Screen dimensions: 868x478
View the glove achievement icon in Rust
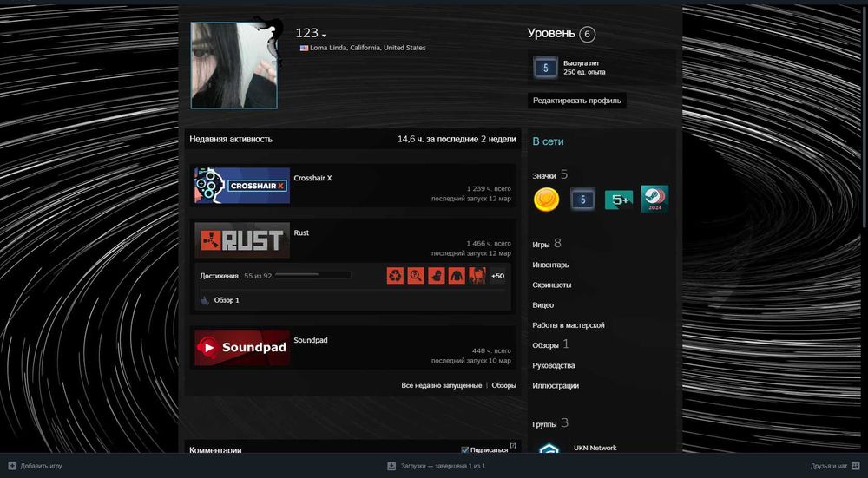pyautogui.click(x=437, y=276)
